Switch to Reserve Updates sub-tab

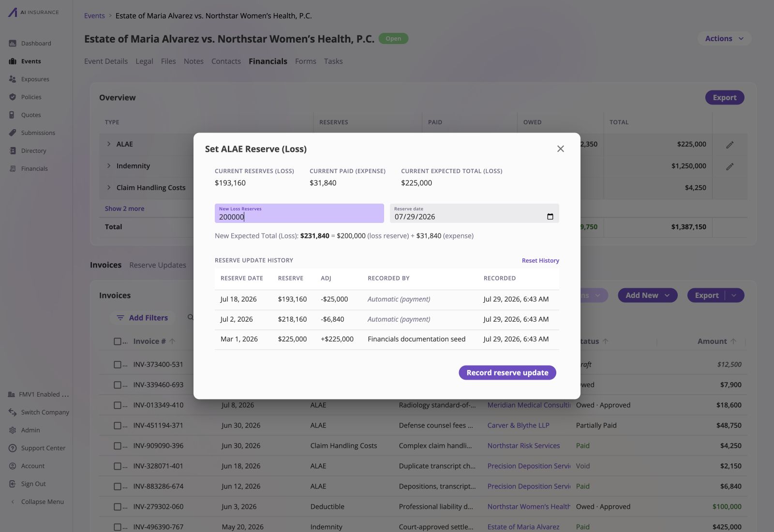click(158, 266)
